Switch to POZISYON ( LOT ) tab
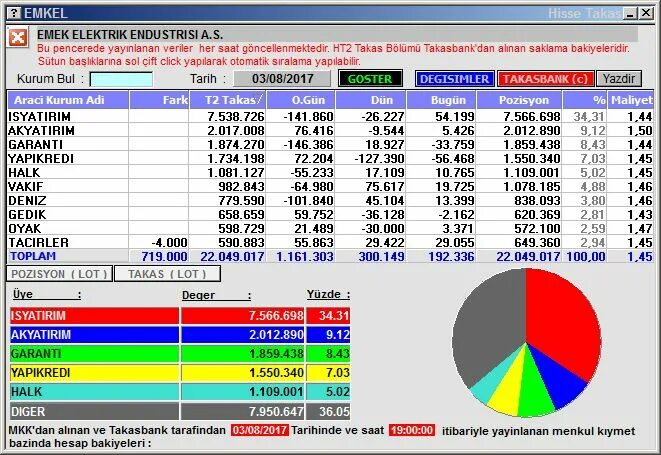Image resolution: width=661 pixels, height=455 pixels. 59,274
